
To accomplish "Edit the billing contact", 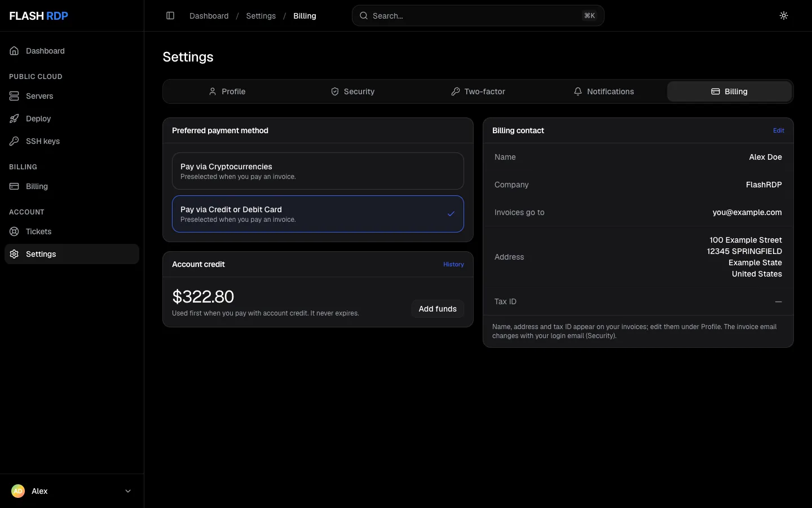I will [779, 130].
